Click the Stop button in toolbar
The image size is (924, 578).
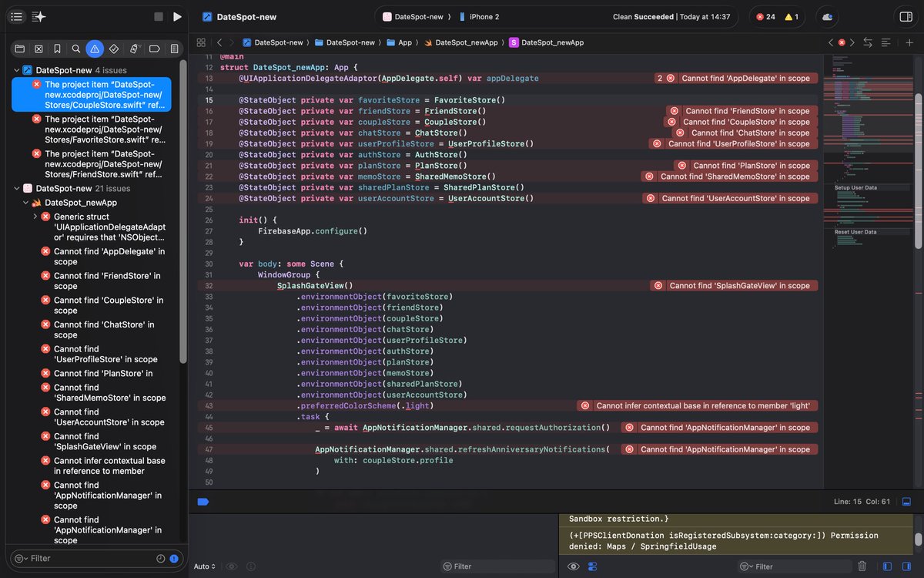pos(159,16)
